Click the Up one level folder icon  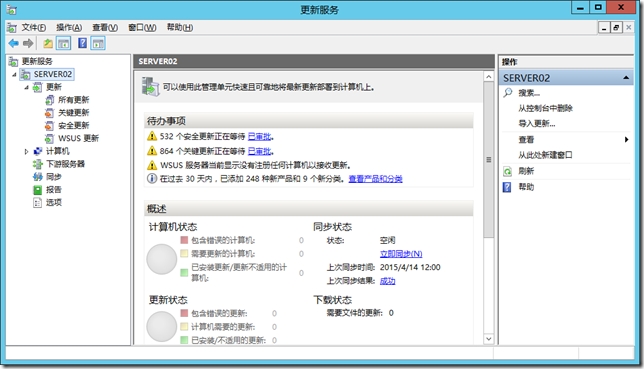click(48, 43)
